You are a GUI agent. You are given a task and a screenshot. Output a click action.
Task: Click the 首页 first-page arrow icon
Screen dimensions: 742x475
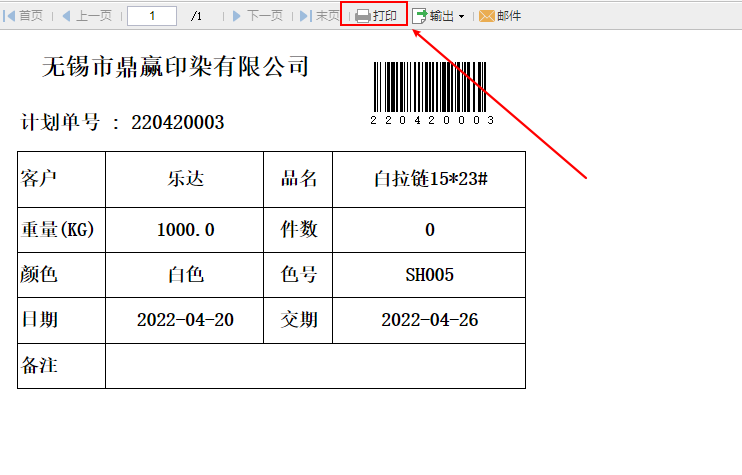point(9,16)
